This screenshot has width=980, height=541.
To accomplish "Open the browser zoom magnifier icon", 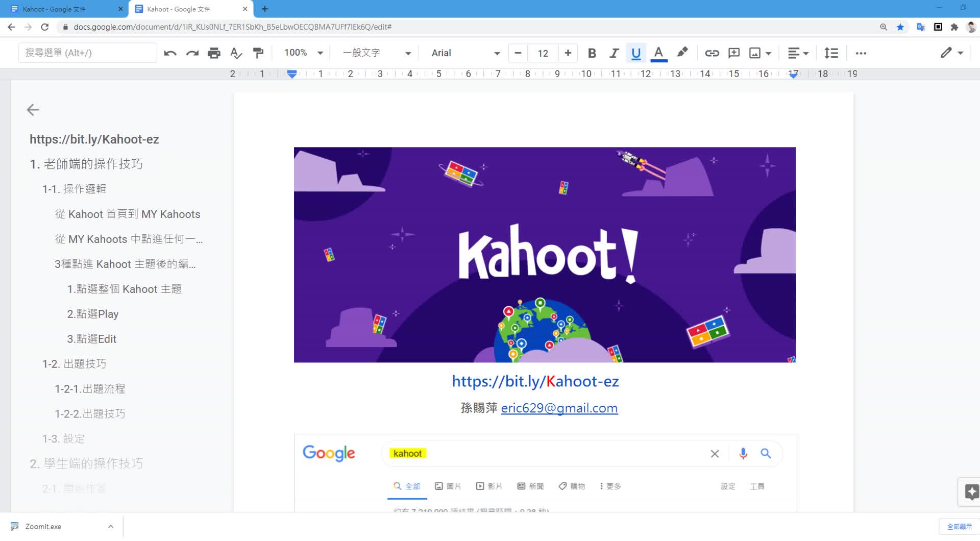I will (884, 27).
